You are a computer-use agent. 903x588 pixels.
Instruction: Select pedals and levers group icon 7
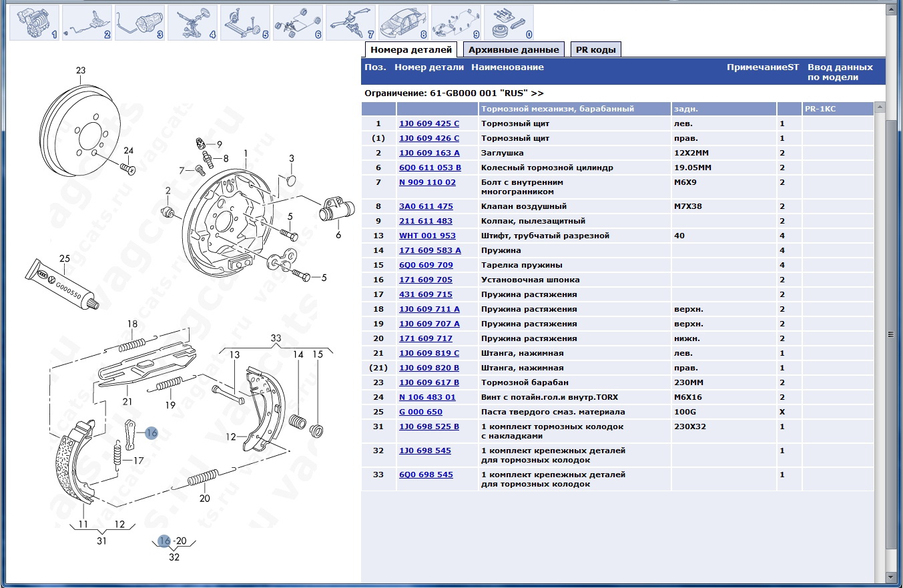click(350, 23)
